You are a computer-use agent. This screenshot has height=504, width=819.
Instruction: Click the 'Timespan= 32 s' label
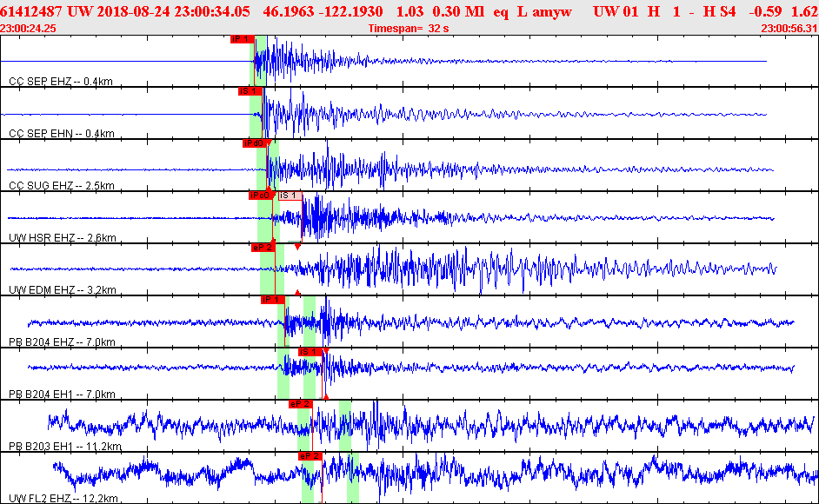409,29
